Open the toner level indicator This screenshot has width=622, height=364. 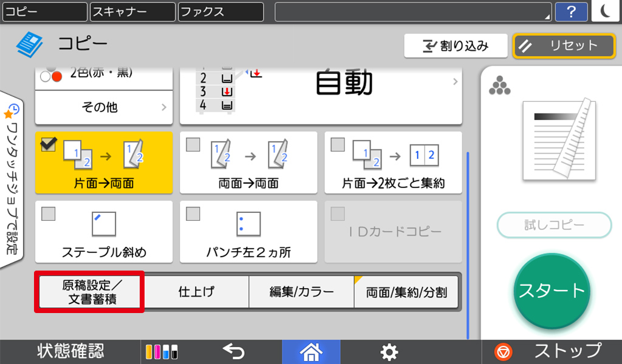pos(162,352)
